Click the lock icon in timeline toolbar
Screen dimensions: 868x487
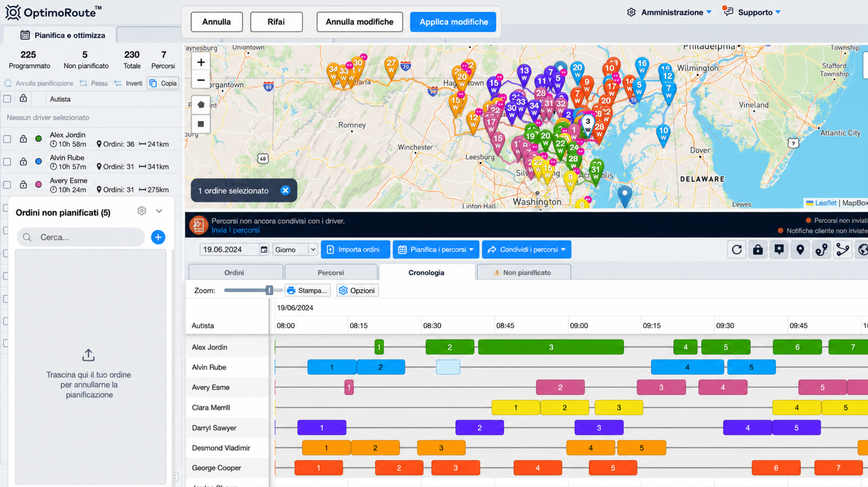pos(758,250)
